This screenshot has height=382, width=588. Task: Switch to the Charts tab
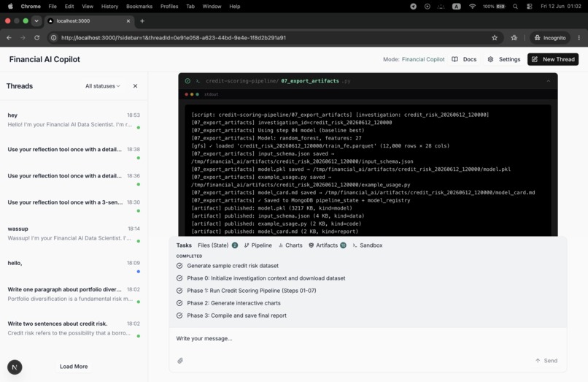tap(290, 245)
